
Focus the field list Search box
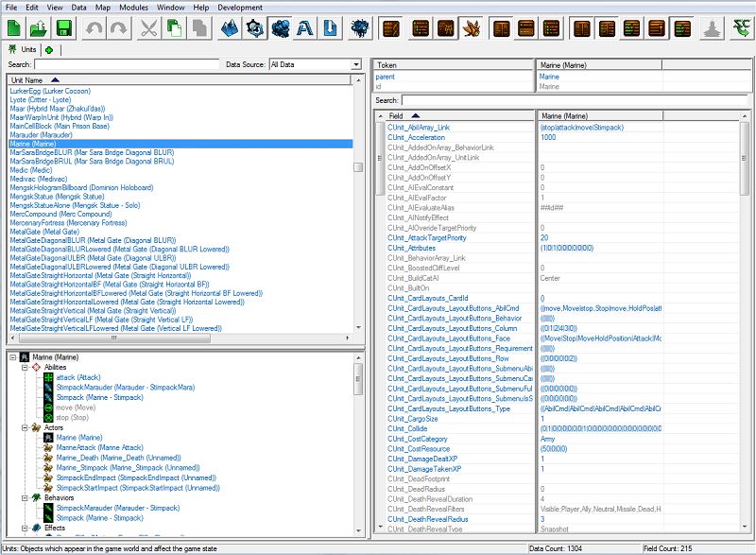pyautogui.click(x=576, y=100)
